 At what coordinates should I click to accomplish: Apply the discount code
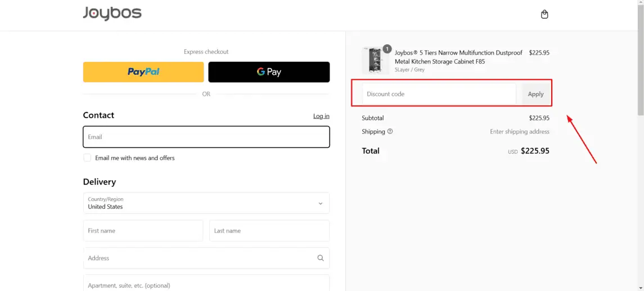535,94
